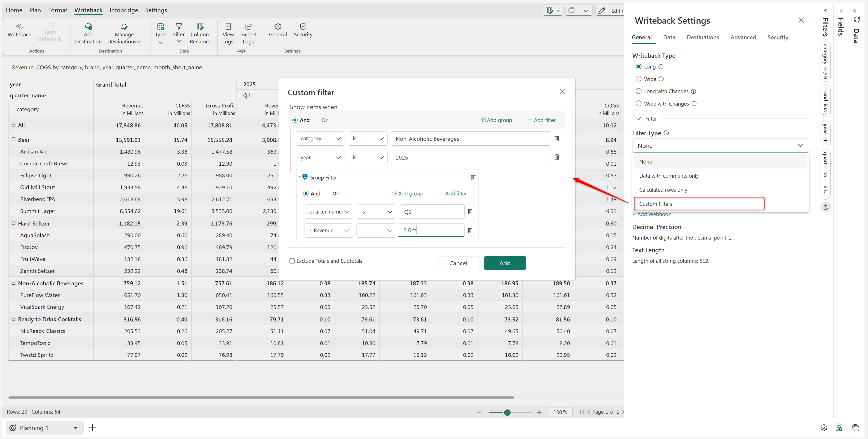Click the zoom slider handle
The height and width of the screenshot is (439, 868).
[507, 412]
